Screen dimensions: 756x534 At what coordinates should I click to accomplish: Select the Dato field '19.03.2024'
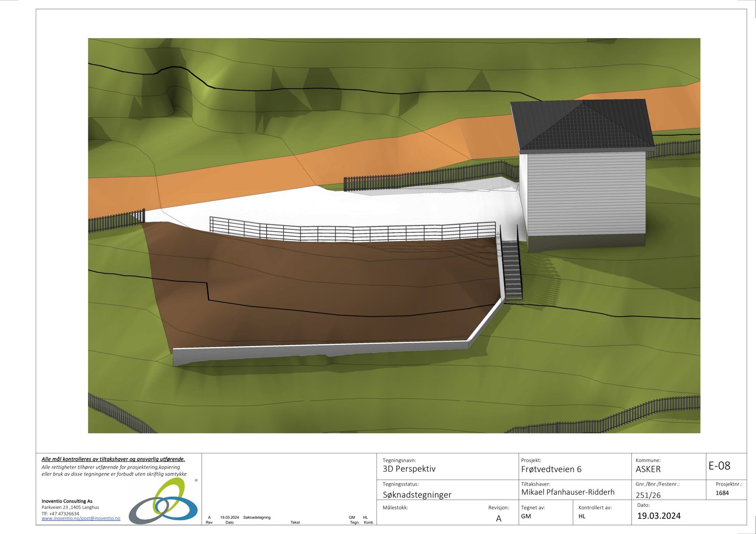point(659,515)
